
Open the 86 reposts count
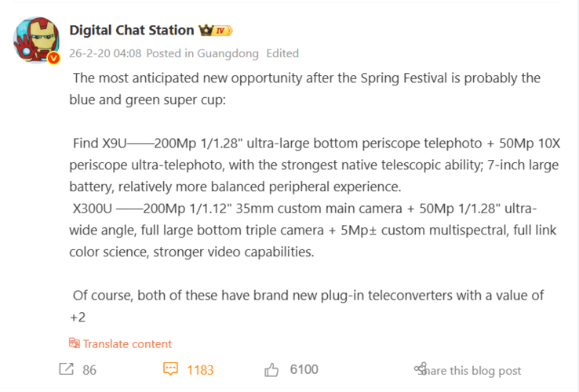[x=89, y=370]
